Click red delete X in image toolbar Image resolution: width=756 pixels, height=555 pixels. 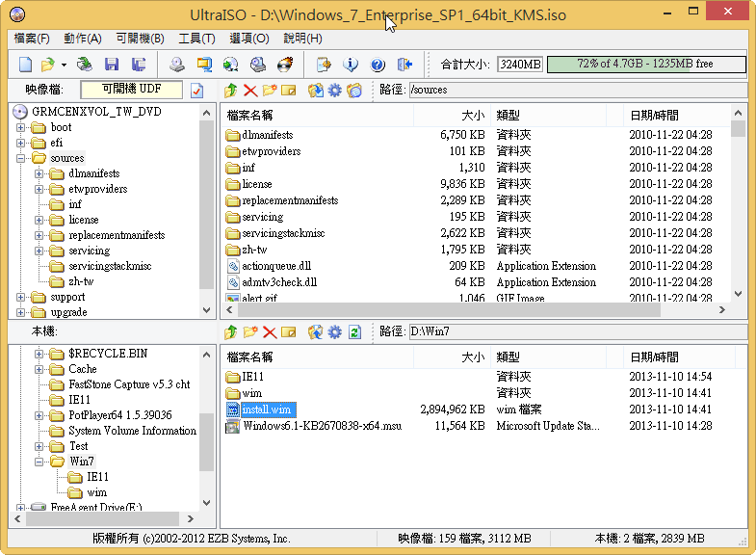point(250,91)
